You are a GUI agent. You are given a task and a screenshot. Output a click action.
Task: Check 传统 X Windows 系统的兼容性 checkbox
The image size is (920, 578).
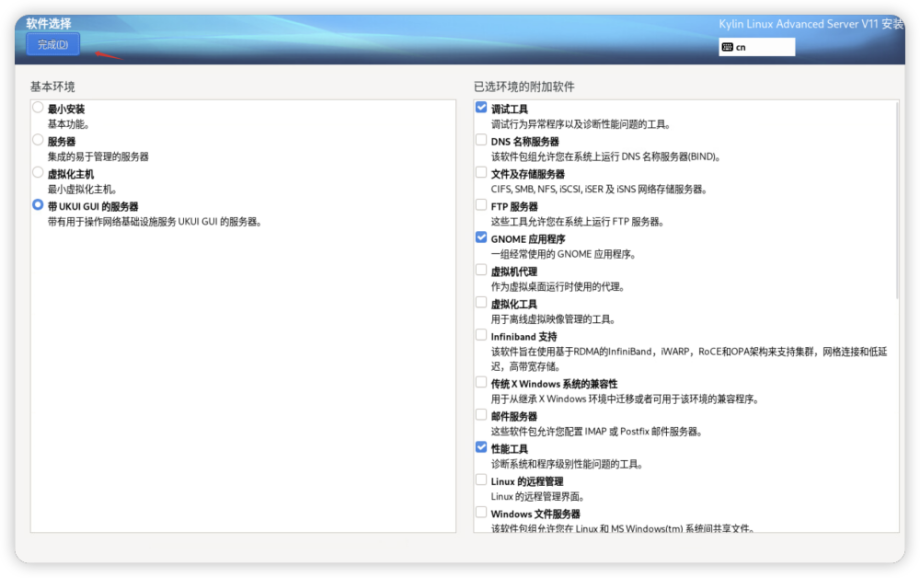[481, 382]
